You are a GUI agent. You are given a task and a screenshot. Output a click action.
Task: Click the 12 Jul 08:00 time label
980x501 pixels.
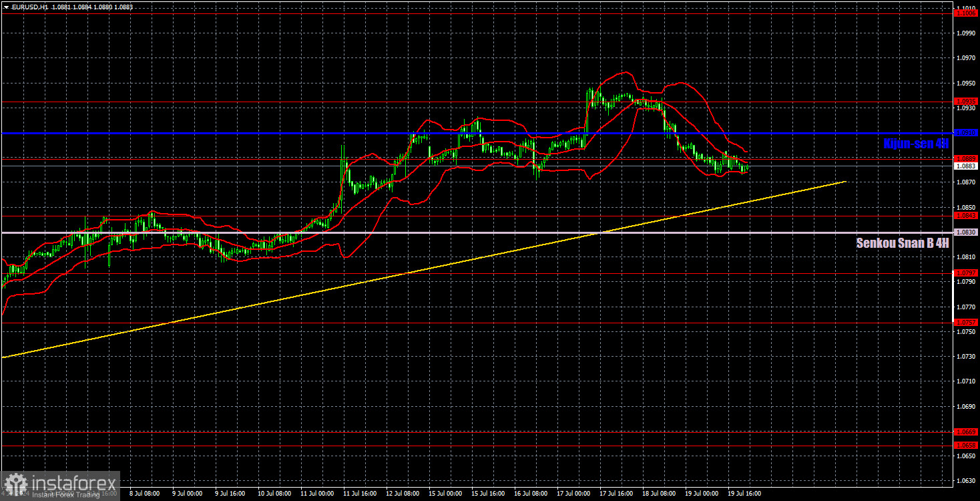point(401,494)
